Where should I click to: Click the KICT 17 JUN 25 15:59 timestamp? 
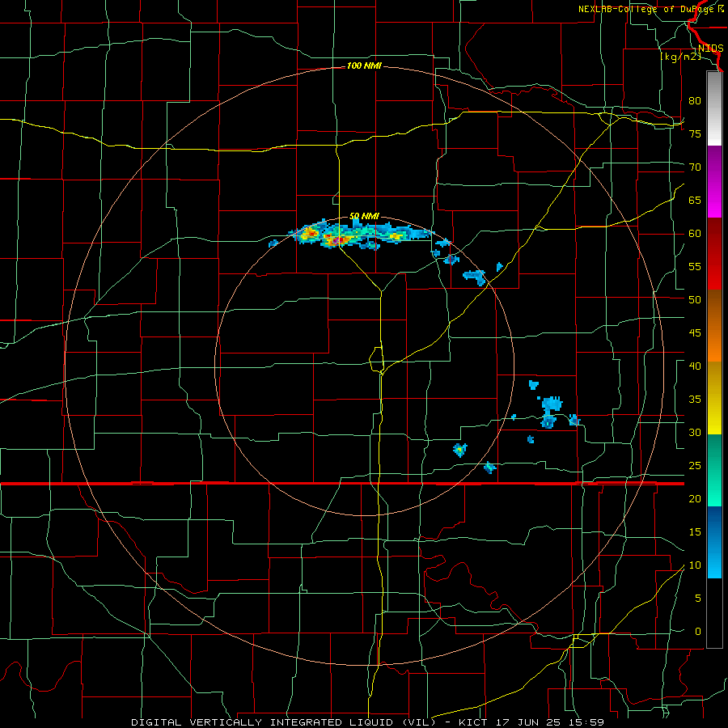pos(531,722)
